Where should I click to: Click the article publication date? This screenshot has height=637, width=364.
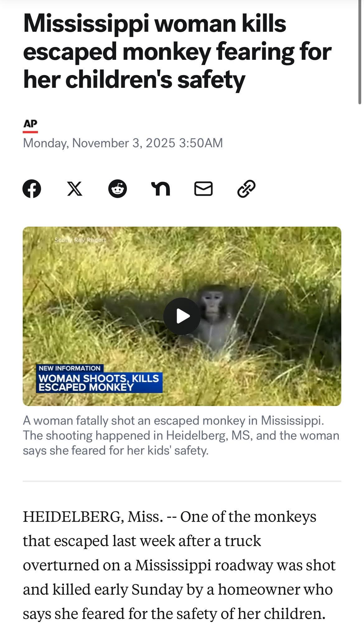(123, 143)
